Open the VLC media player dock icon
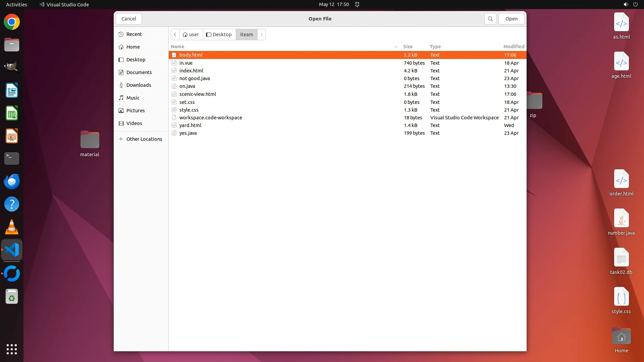The height and width of the screenshot is (362, 644). (x=12, y=227)
